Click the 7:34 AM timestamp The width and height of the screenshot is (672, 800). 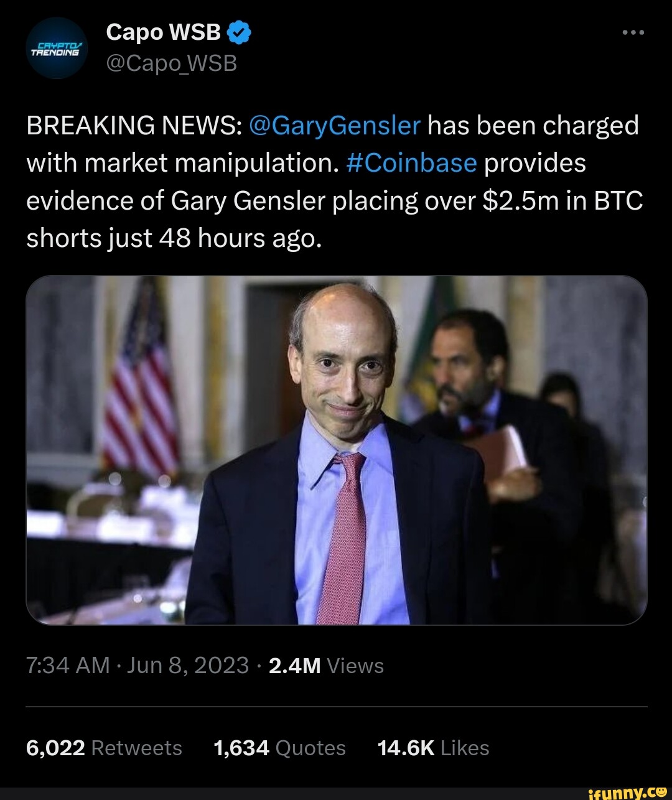coord(68,666)
